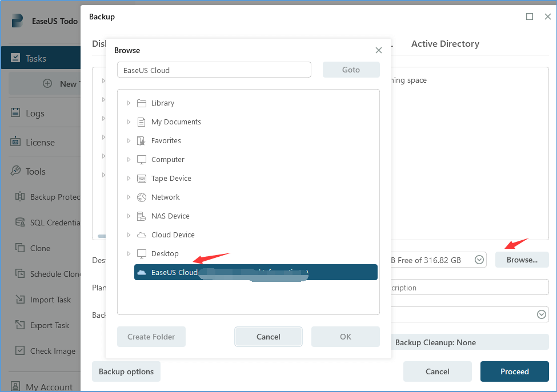Viewport: 557px width, 392px height.
Task: Click the EaseUS Cloud path field
Action: (214, 70)
